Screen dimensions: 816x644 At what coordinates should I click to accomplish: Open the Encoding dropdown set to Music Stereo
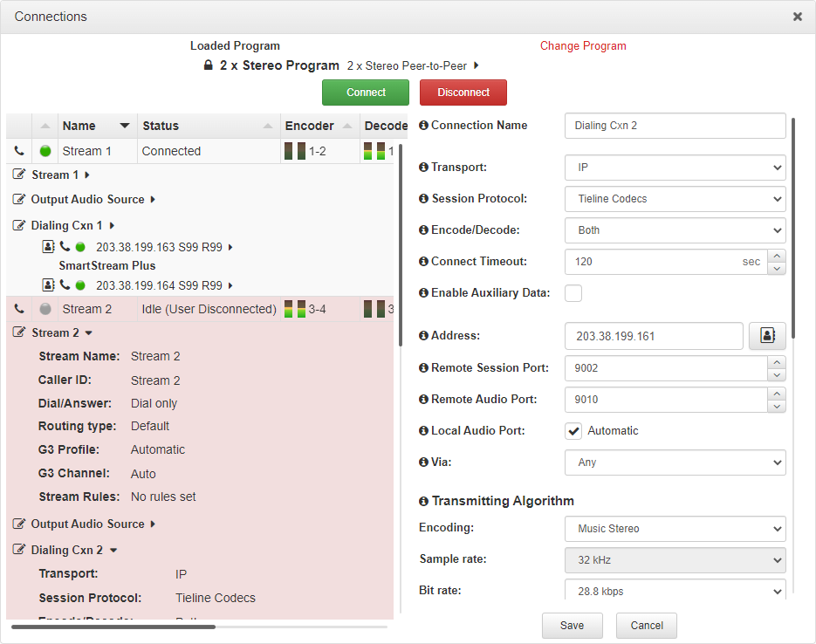point(675,529)
